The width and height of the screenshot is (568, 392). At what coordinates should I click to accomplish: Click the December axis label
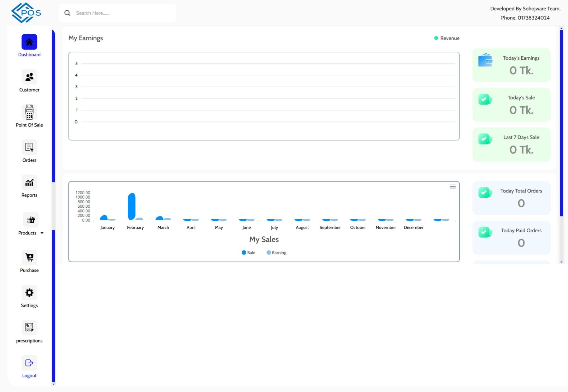click(x=414, y=228)
